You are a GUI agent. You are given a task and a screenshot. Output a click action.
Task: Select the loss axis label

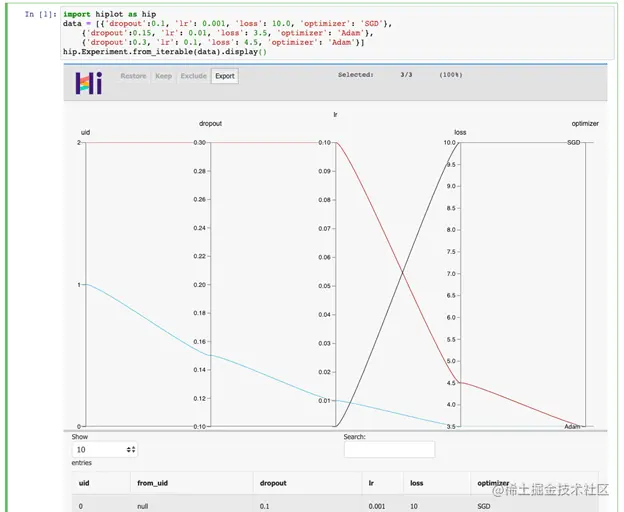(x=460, y=132)
